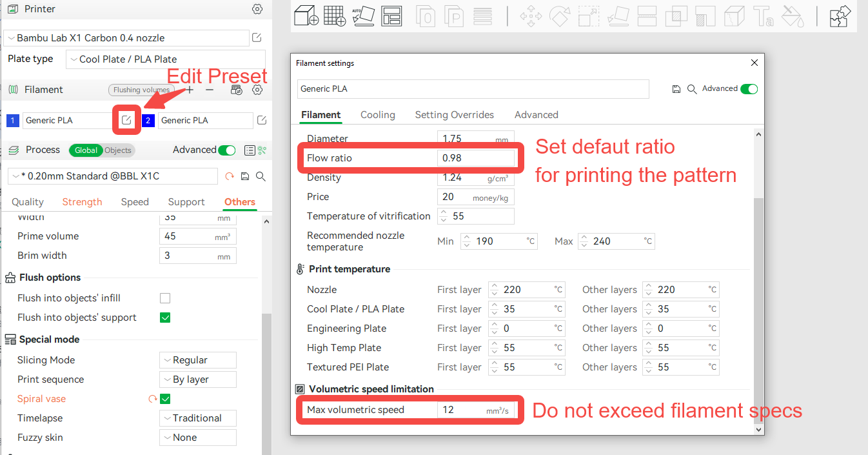Edit preset for filament 2 Generic PLA

click(x=262, y=120)
